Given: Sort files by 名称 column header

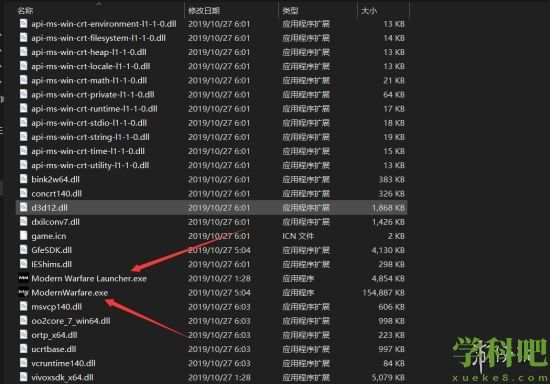Looking at the screenshot, I should click(25, 11).
